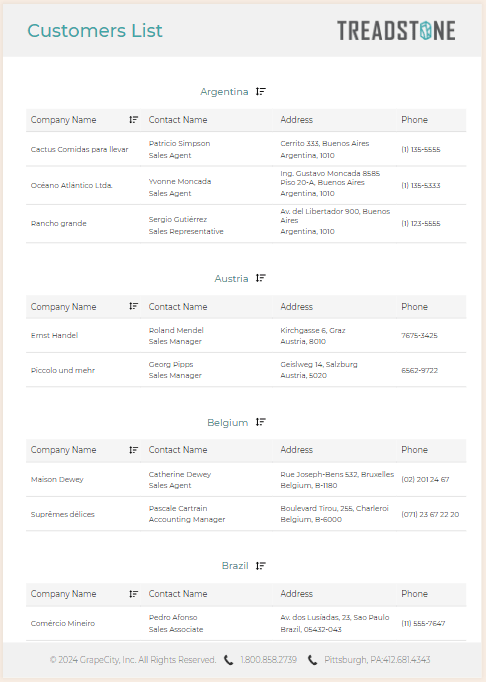Sort Belgium table by Company Name icon
The height and width of the screenshot is (682, 486).
click(134, 450)
